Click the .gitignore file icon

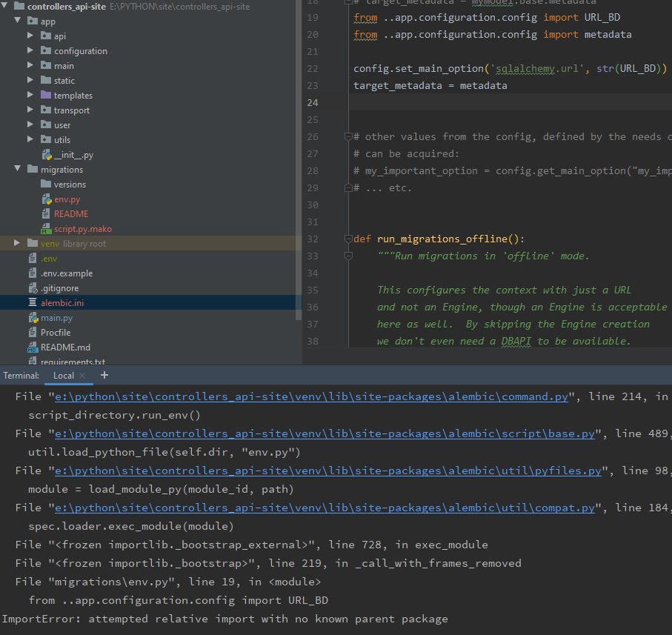(x=33, y=288)
